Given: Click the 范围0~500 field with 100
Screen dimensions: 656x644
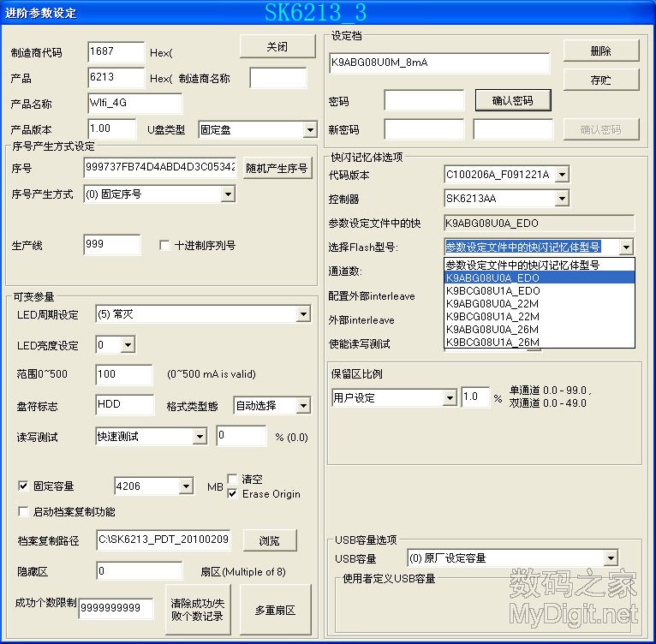Looking at the screenshot, I should [124, 374].
